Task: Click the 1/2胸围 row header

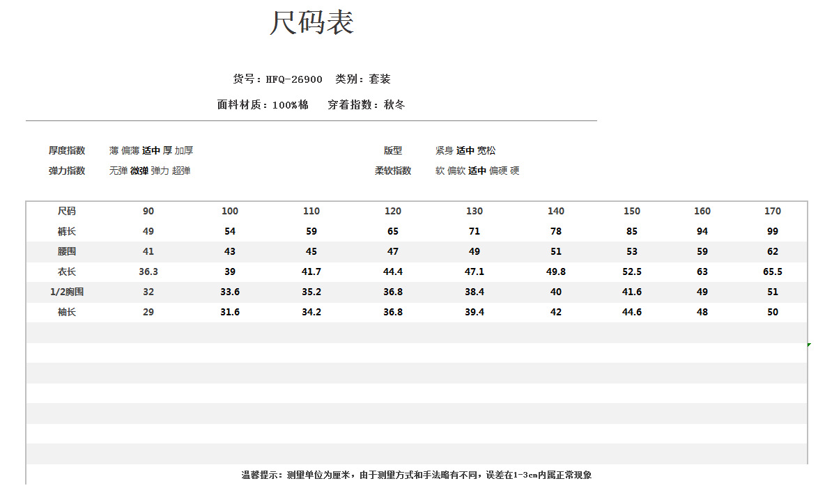Action: click(67, 292)
